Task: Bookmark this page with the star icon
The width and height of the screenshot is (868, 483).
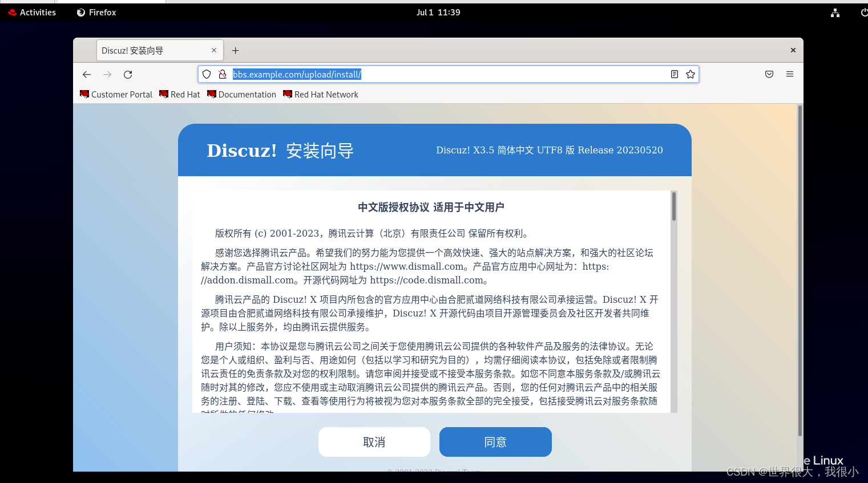Action: pyautogui.click(x=690, y=74)
